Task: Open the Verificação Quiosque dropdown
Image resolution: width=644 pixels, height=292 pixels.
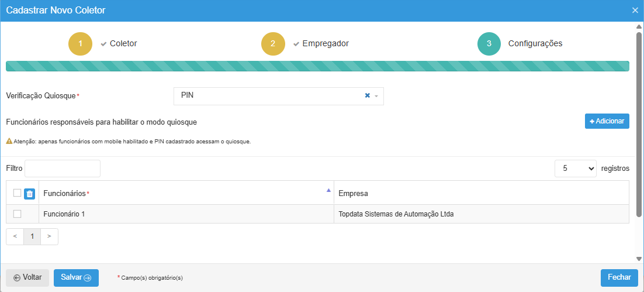Action: 275,96
